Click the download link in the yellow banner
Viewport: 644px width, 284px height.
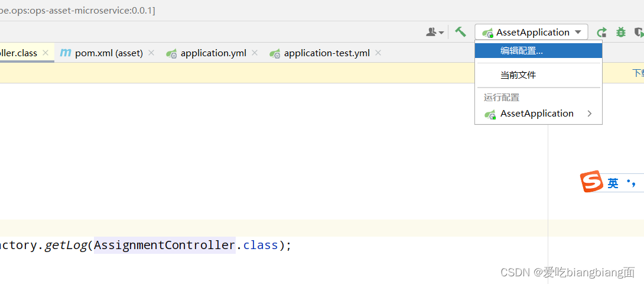(638, 73)
